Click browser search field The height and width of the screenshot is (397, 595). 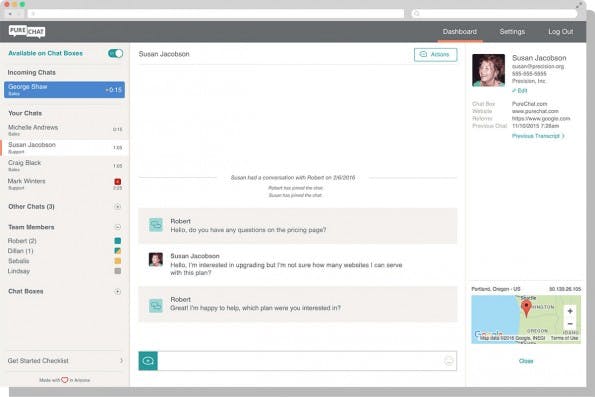(x=494, y=14)
